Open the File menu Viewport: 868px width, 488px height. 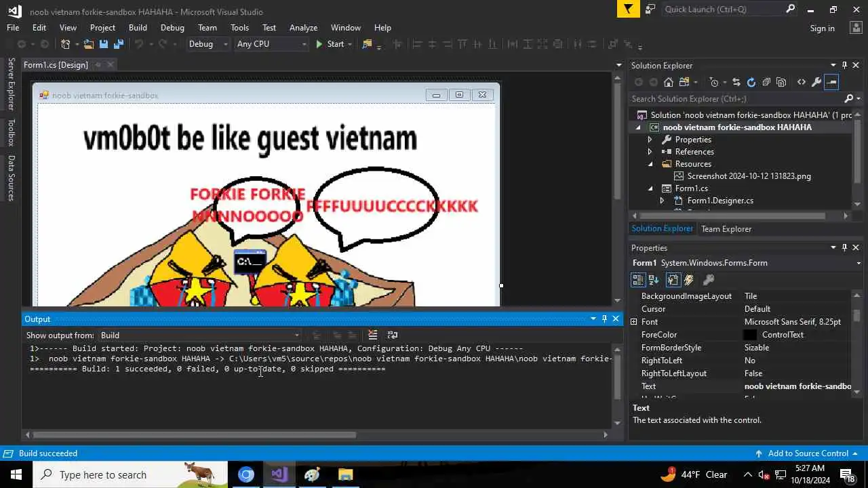13,28
